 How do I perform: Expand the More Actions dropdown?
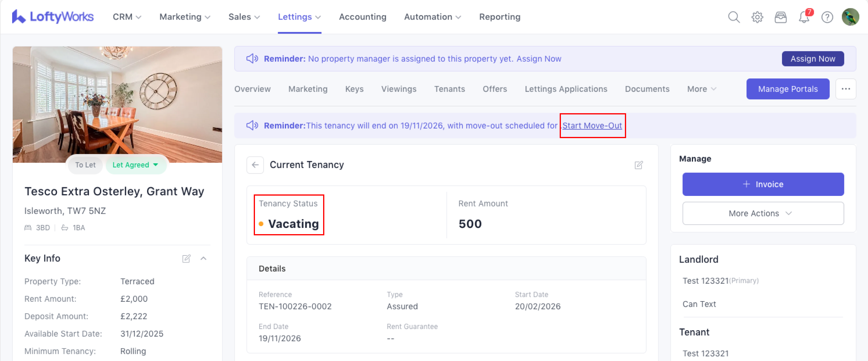point(763,213)
